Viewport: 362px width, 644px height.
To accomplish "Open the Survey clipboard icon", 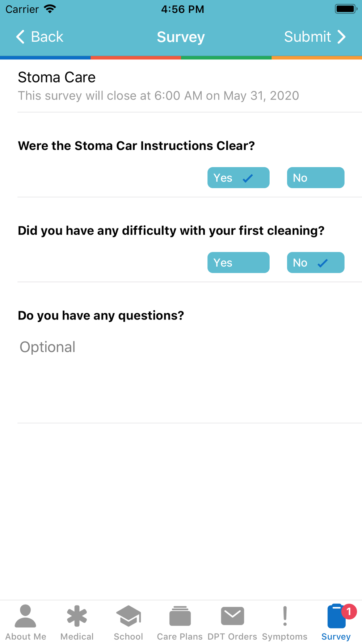I will point(336,616).
